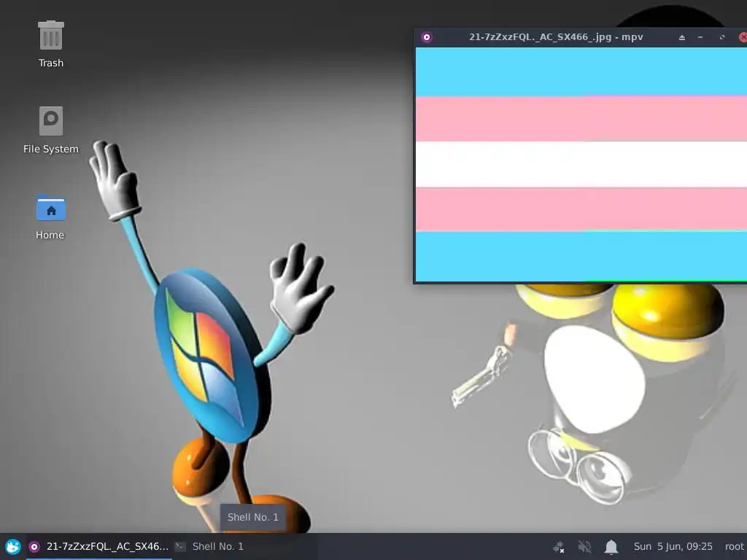Close the mpv window
The width and height of the screenshot is (747, 560).
[x=743, y=37]
